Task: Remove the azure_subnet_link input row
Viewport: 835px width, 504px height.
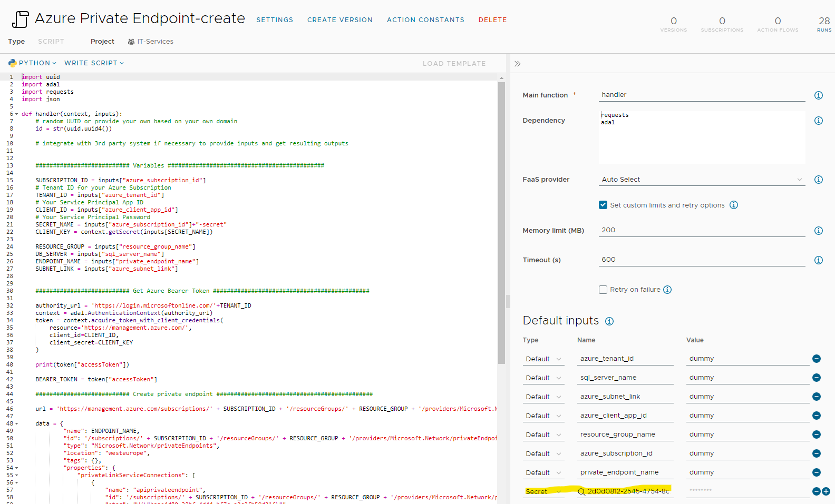Action: pos(816,397)
